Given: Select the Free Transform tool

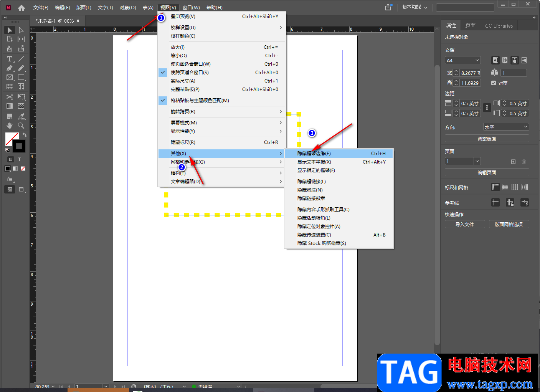Looking at the screenshot, I should [x=21, y=97].
